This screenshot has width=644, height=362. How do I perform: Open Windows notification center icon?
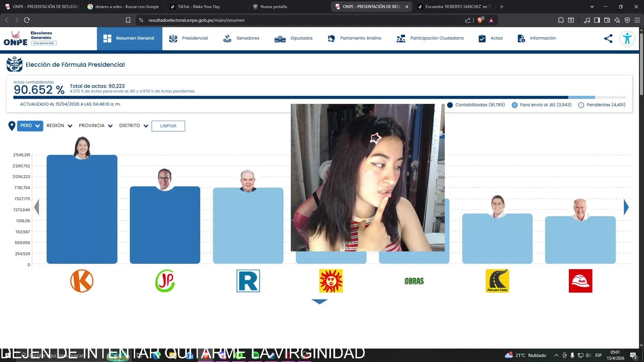coord(633,355)
